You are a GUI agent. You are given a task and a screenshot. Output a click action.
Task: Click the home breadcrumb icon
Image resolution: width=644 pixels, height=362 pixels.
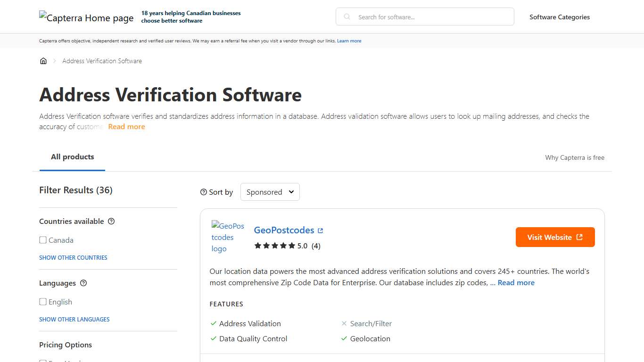(x=43, y=60)
